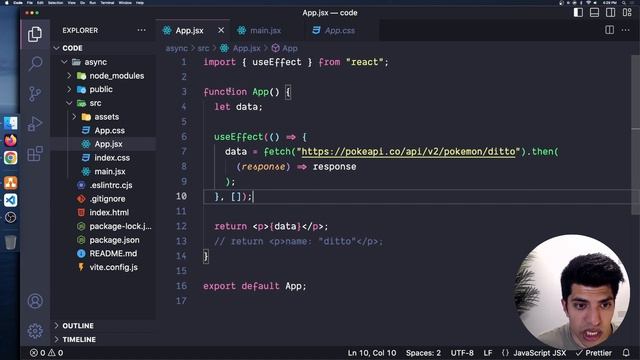
Task: Launch Firefox from the dock
Action: (x=11, y=140)
